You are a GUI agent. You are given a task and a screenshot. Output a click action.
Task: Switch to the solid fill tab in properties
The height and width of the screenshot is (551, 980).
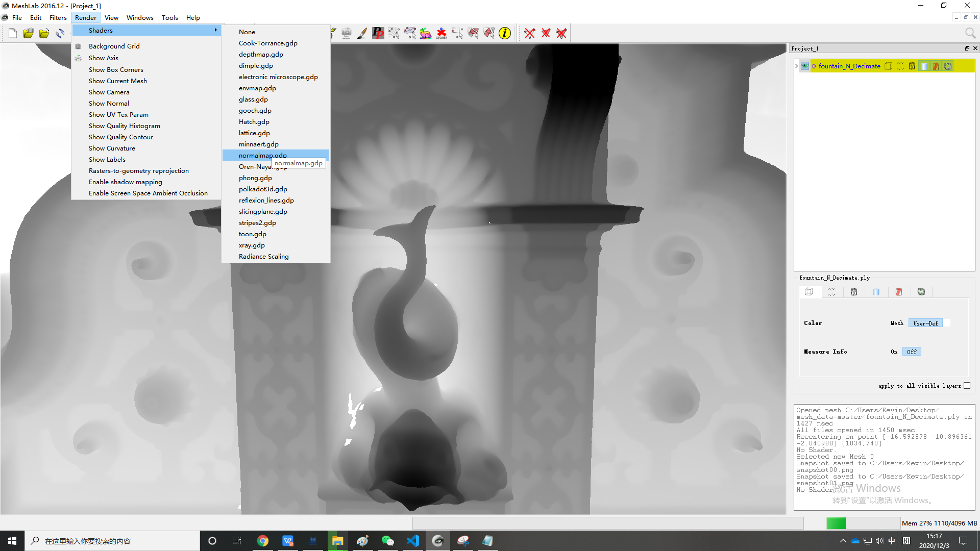coord(876,292)
